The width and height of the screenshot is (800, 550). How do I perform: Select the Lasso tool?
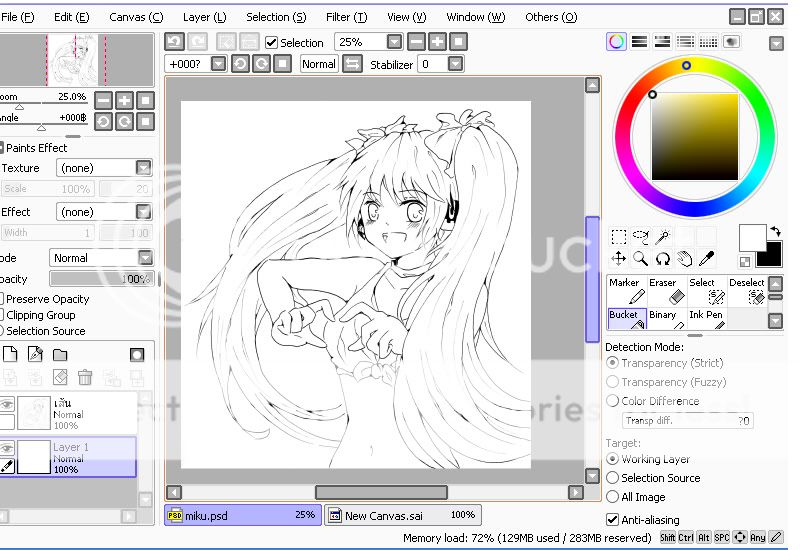pos(640,237)
